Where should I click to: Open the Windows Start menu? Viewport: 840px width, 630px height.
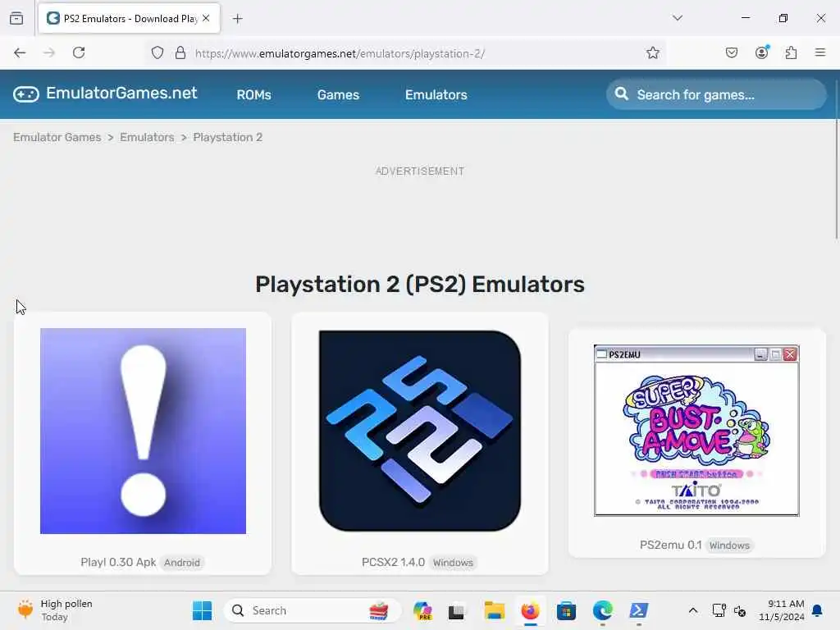202,610
